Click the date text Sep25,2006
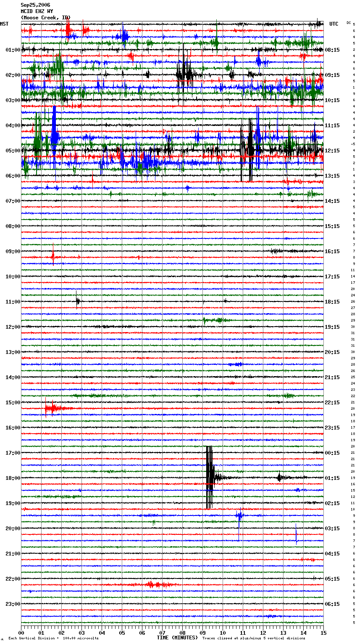357x644 pixels. [x=35, y=5]
